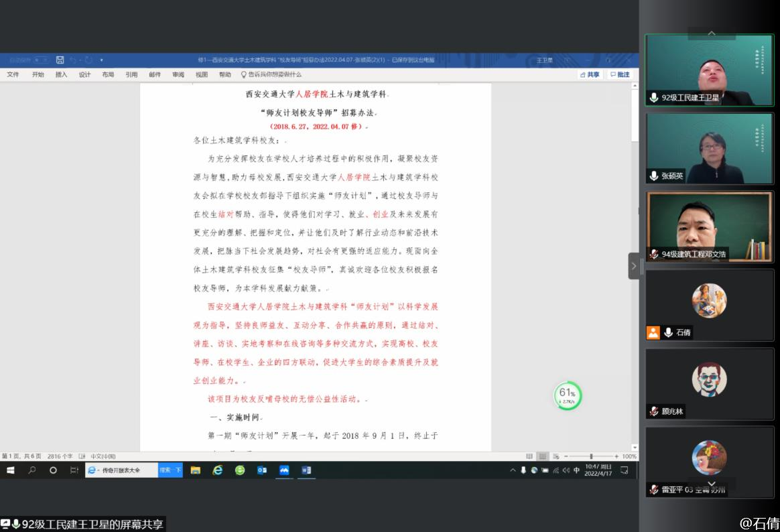Switch to the 审阅 ribbon tab
This screenshot has width=780, height=532.
(x=178, y=75)
